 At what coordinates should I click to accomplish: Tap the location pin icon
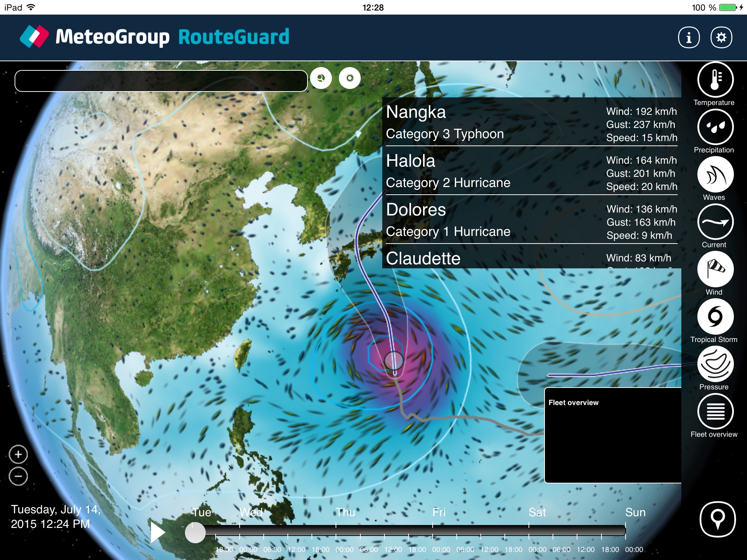pos(717,519)
